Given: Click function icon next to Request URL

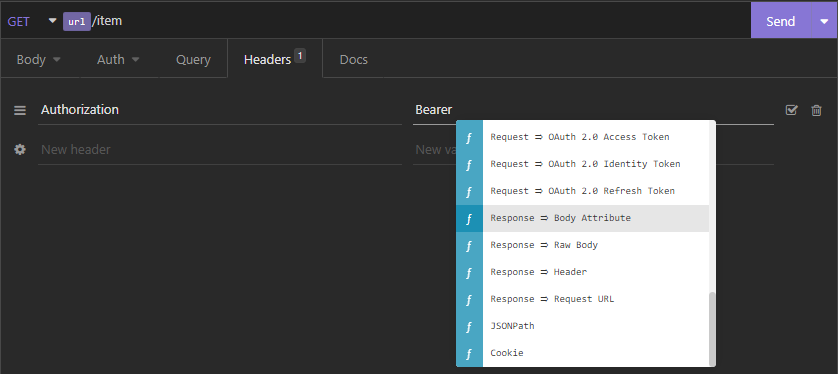Looking at the screenshot, I should pyautogui.click(x=469, y=299).
